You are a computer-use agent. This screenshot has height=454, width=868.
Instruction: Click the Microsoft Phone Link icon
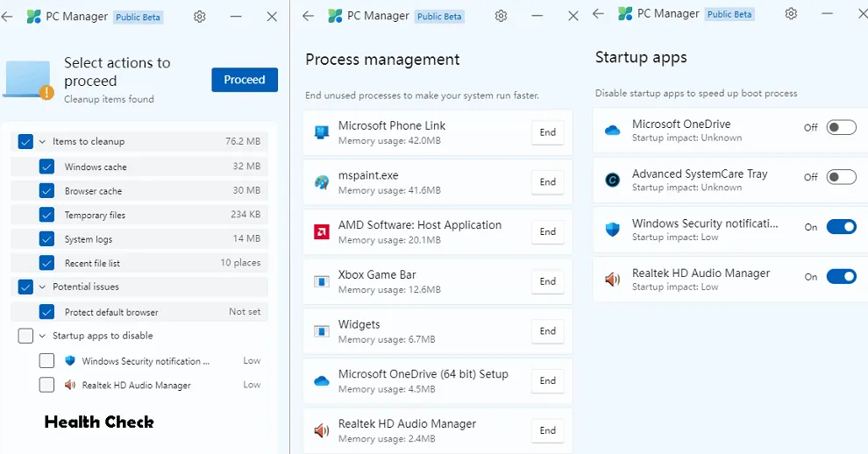(x=322, y=132)
